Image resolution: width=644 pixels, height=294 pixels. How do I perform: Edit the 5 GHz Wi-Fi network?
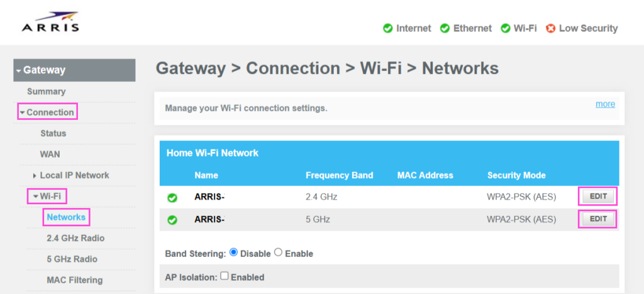597,219
